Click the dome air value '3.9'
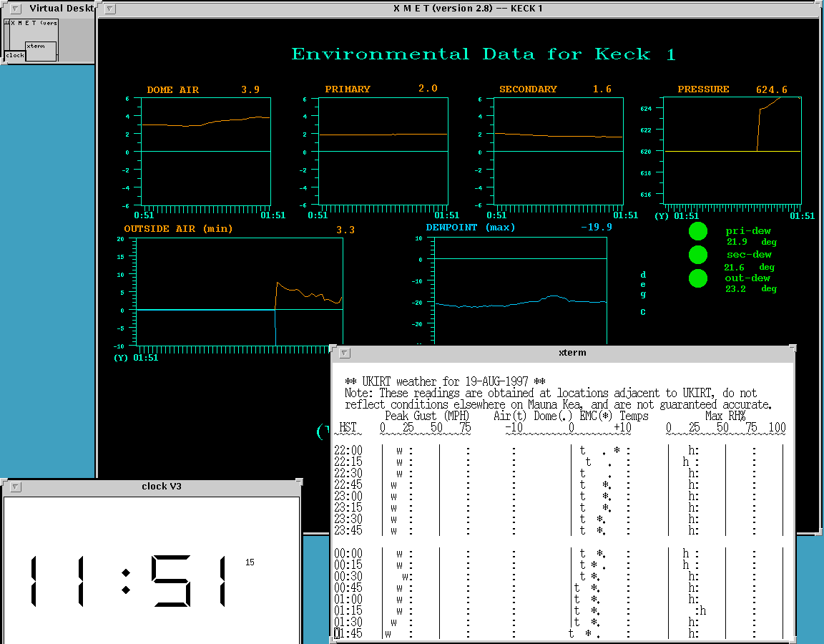Viewport: 824px width, 644px height. (250, 90)
